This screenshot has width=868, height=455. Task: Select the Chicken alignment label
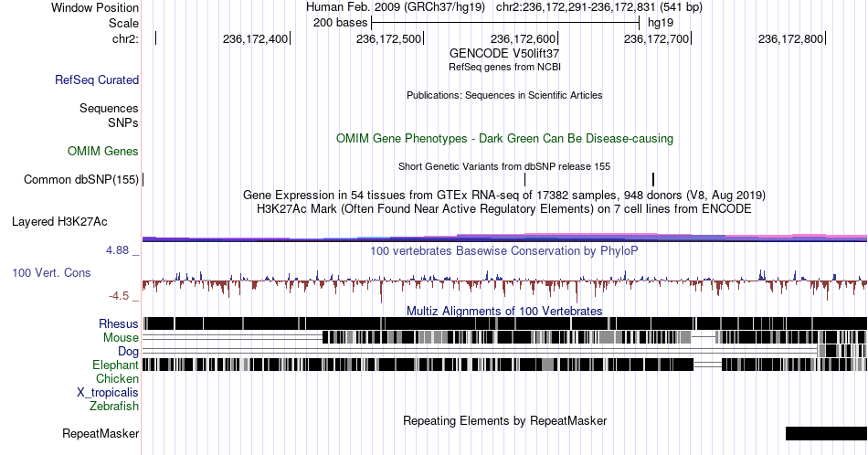click(117, 378)
